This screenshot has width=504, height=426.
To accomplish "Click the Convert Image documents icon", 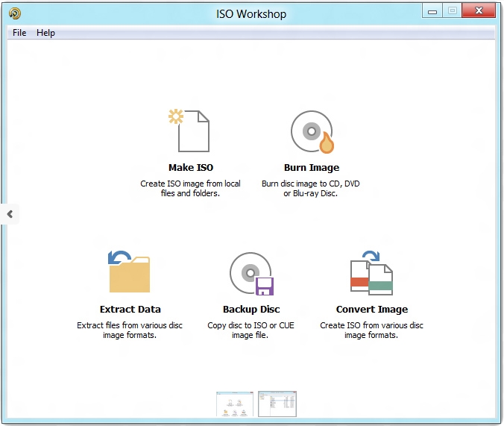I will coord(371,273).
